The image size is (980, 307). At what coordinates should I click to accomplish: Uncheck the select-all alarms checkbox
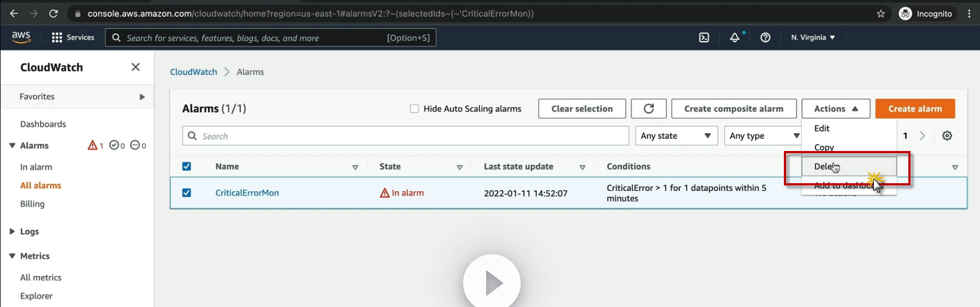click(x=187, y=167)
